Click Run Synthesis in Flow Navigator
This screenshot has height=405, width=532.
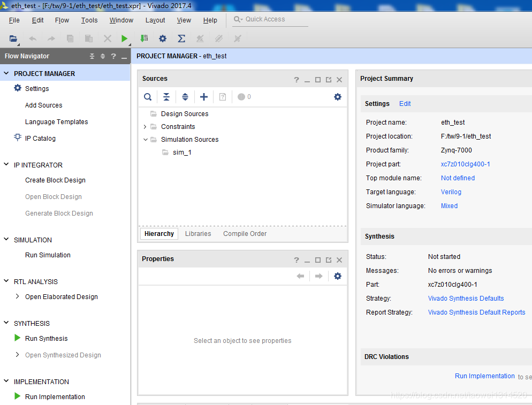46,339
